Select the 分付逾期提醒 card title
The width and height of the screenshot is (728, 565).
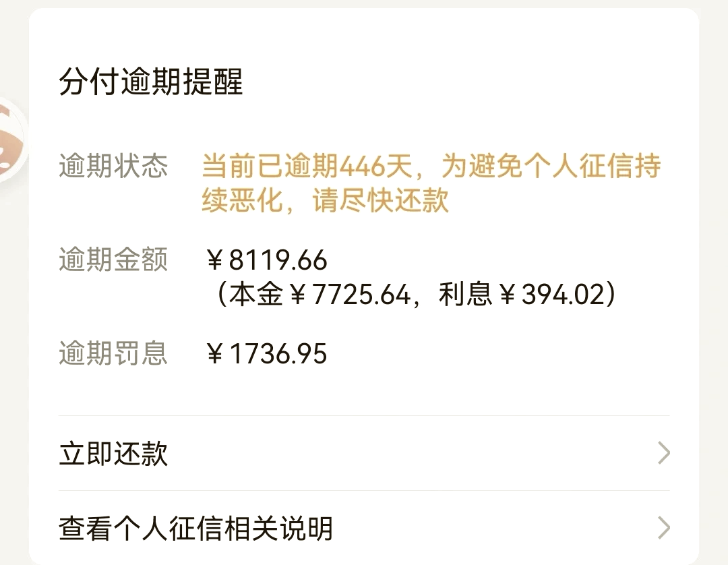pyautogui.click(x=151, y=82)
